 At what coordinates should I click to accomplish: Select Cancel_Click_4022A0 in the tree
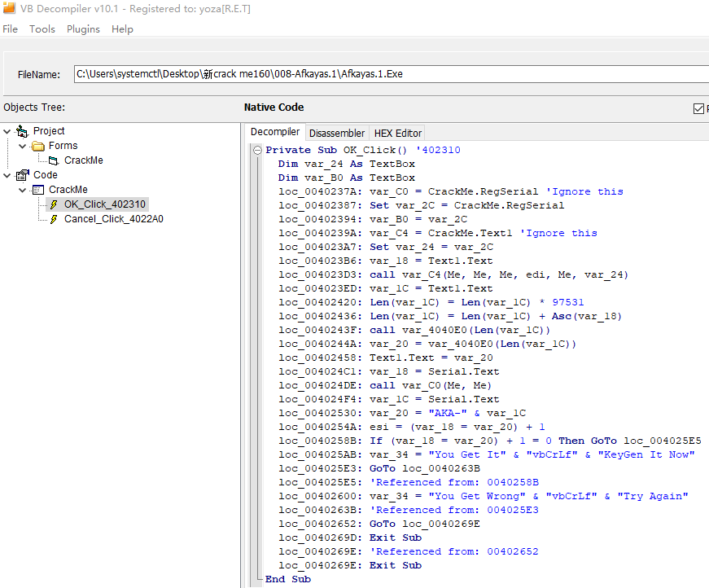113,219
